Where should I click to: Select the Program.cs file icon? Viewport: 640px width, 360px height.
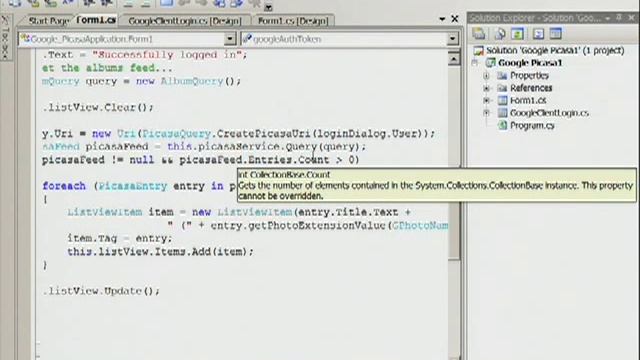point(502,125)
